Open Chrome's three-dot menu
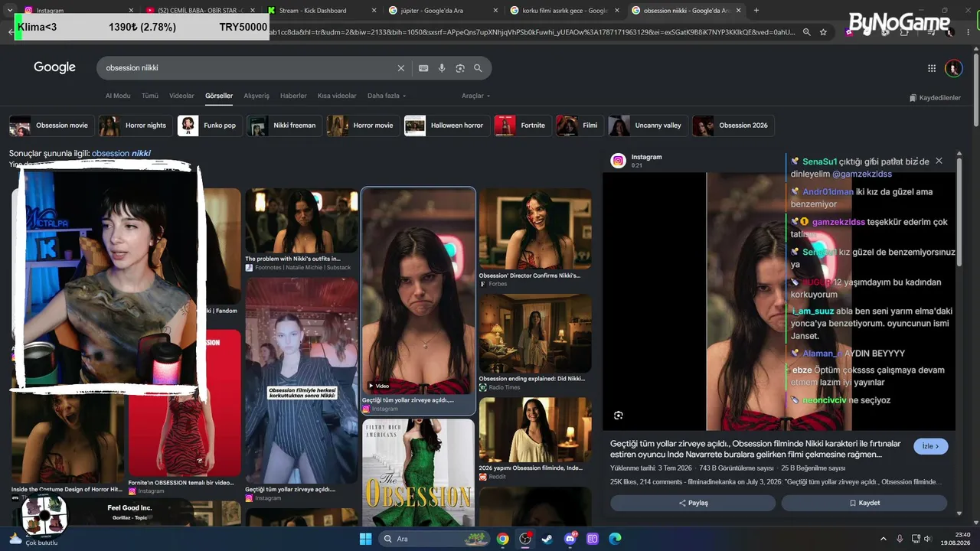Screen dimensions: 980x551 [966, 32]
